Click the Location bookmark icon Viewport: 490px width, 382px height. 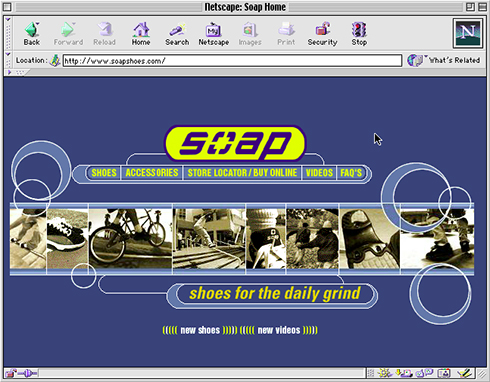54,61
